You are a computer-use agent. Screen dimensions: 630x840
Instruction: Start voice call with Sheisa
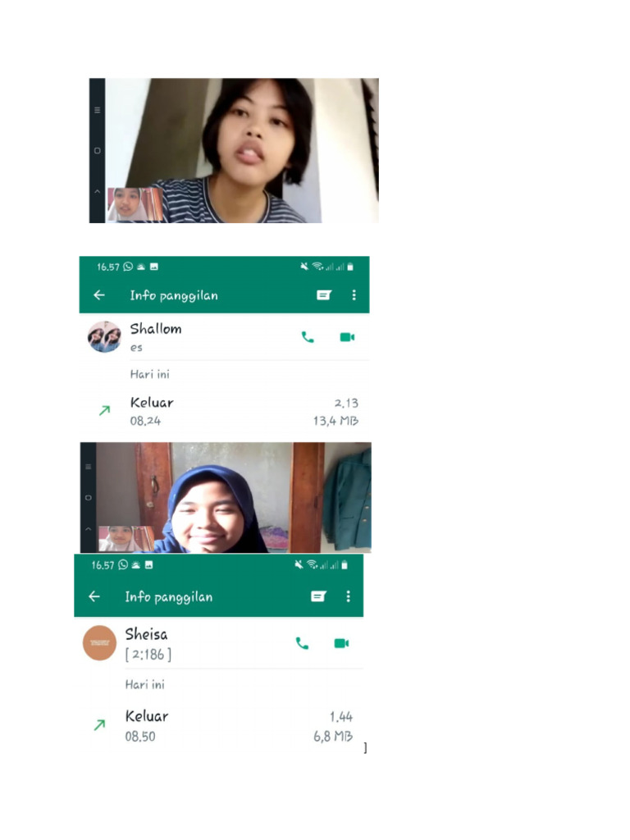tap(302, 643)
